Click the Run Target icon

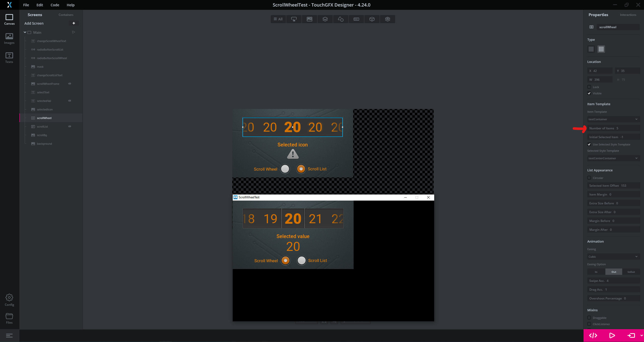[x=631, y=335]
